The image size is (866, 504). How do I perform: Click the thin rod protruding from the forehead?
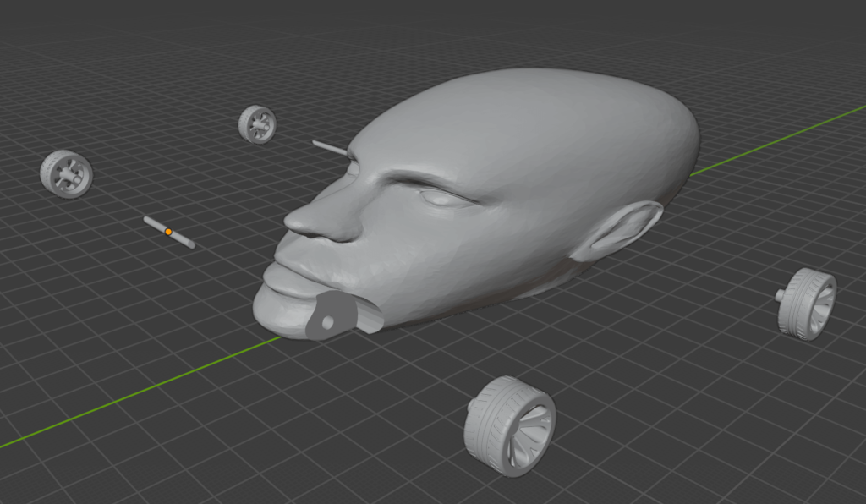(330, 145)
